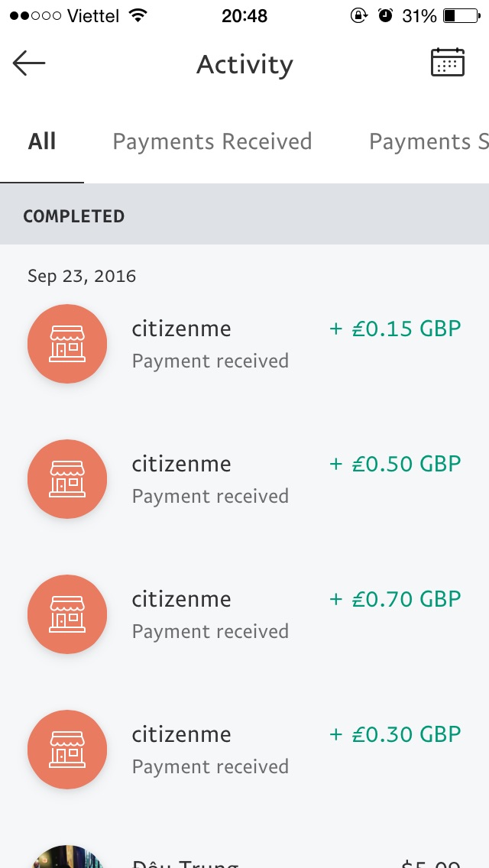Open the + £0.30 GBP amount
The width and height of the screenshot is (489, 868).
pyautogui.click(x=395, y=734)
